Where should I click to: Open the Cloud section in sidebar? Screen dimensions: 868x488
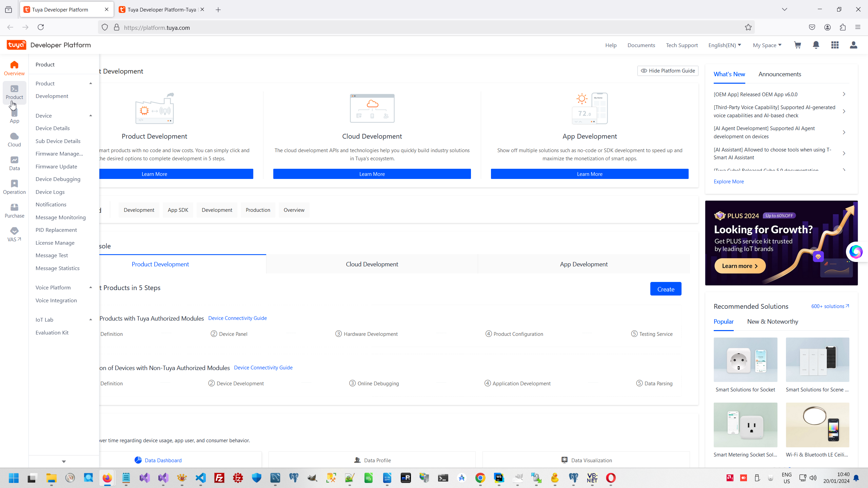tap(14, 140)
